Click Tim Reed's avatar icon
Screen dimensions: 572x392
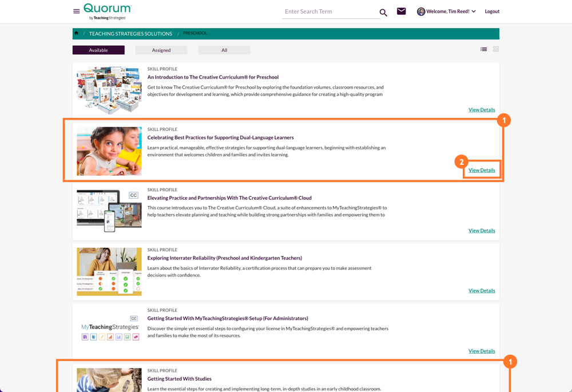click(421, 11)
